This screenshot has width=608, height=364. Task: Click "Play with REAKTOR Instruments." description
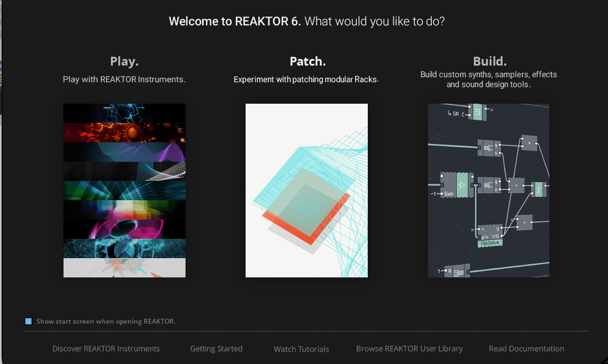click(124, 79)
